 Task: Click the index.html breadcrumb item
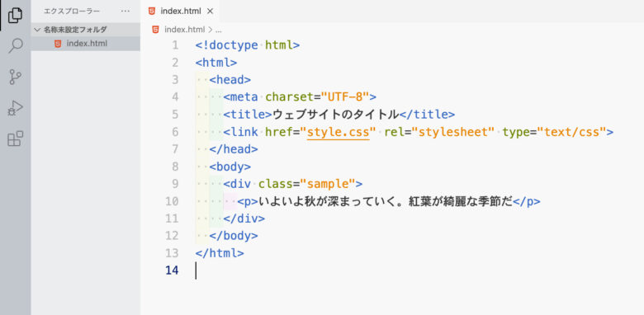point(184,30)
